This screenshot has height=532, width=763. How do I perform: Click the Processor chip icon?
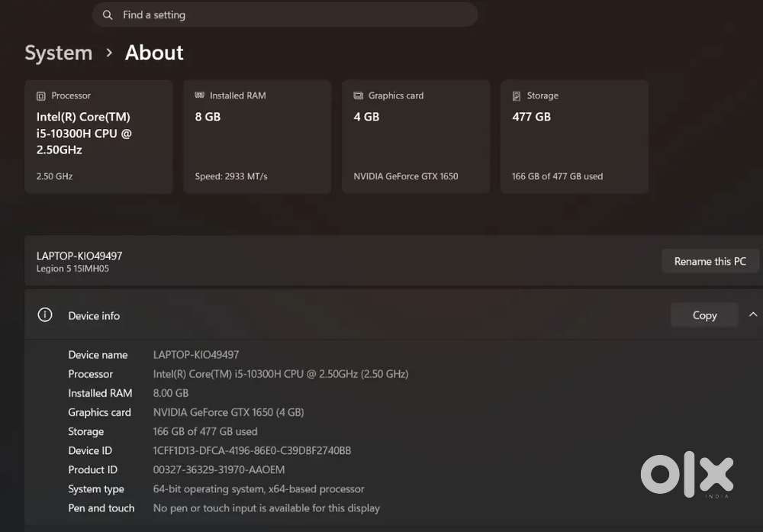tap(41, 96)
